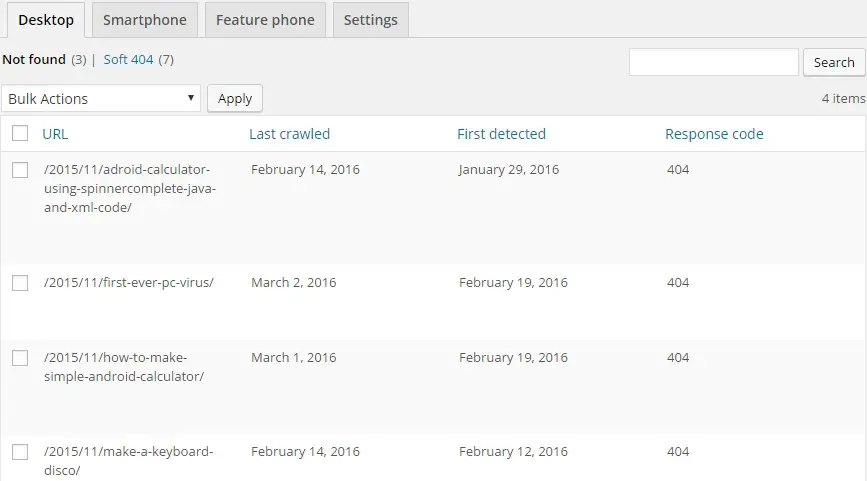Click the Bulk Actions dropdown arrow

[x=190, y=98]
